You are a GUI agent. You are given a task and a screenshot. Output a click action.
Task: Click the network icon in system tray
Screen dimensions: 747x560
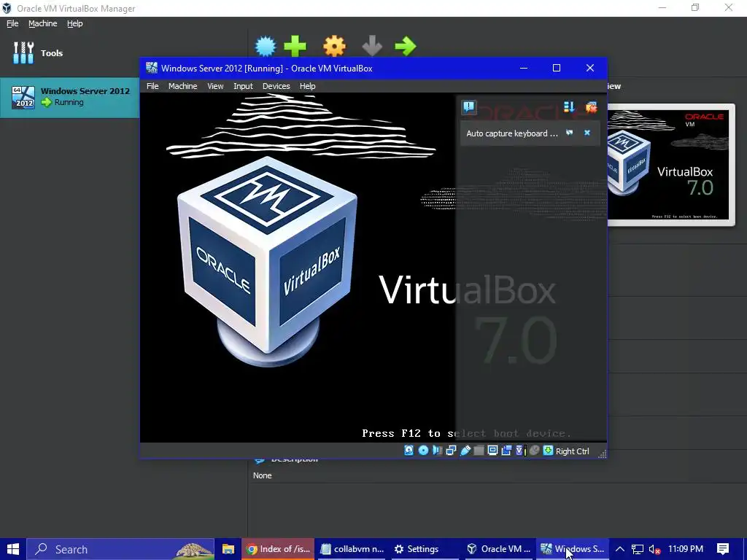pyautogui.click(x=638, y=549)
